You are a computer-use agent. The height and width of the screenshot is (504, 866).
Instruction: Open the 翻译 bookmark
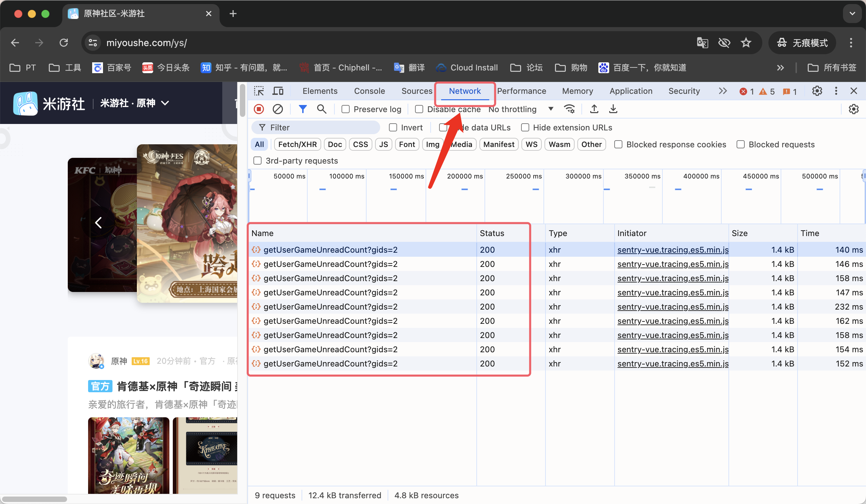coord(409,68)
